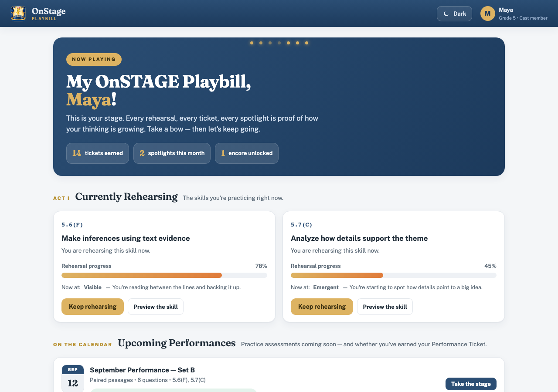This screenshot has height=392, width=558.
Task: Click the 'ACT I' section label
Action: coord(61,198)
